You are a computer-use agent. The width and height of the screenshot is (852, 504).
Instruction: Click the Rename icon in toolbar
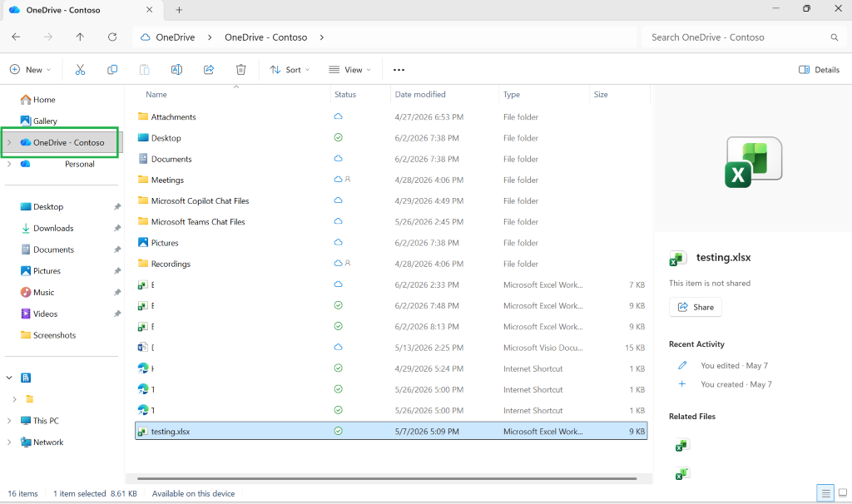click(x=176, y=70)
